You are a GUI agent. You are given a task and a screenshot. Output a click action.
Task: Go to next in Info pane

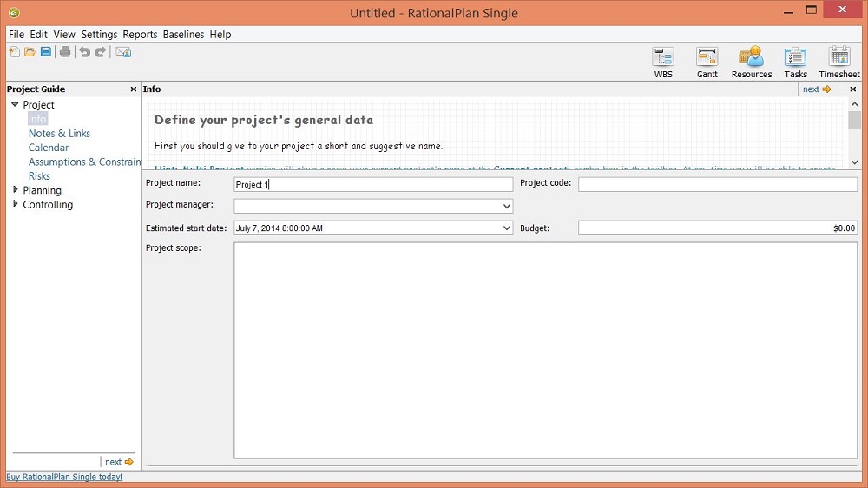[x=817, y=89]
